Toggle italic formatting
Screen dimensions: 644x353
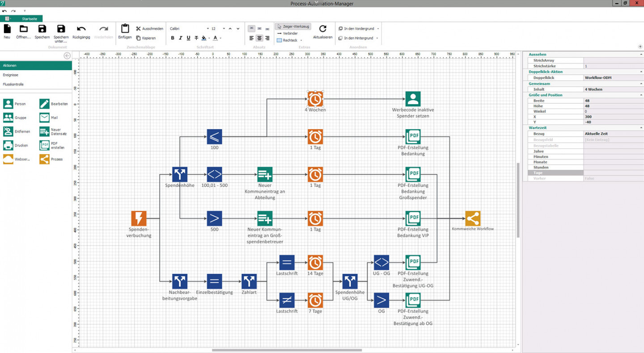(181, 38)
